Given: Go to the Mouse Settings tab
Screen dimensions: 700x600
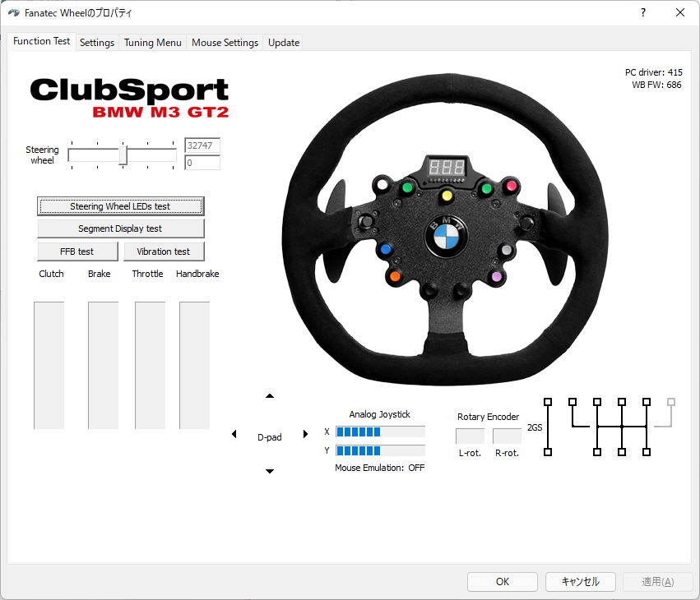Looking at the screenshot, I should [225, 43].
